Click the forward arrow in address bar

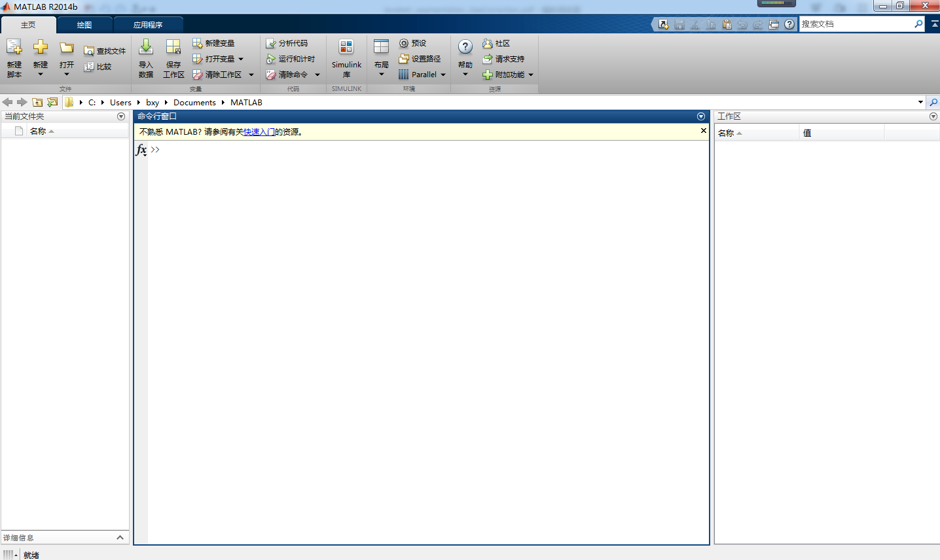coord(22,102)
